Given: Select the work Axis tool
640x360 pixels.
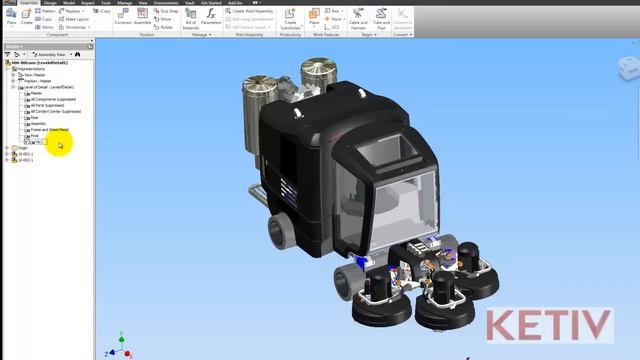Looking at the screenshot, I should [331, 11].
